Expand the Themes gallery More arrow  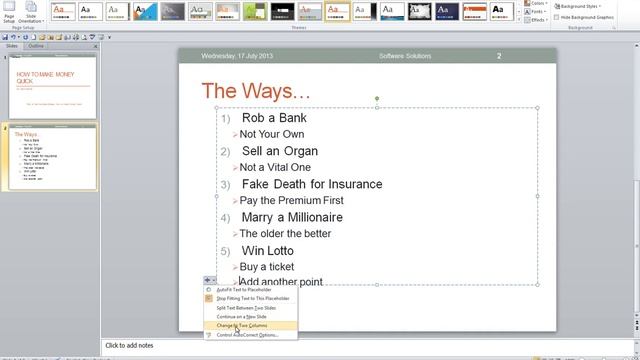[519, 20]
